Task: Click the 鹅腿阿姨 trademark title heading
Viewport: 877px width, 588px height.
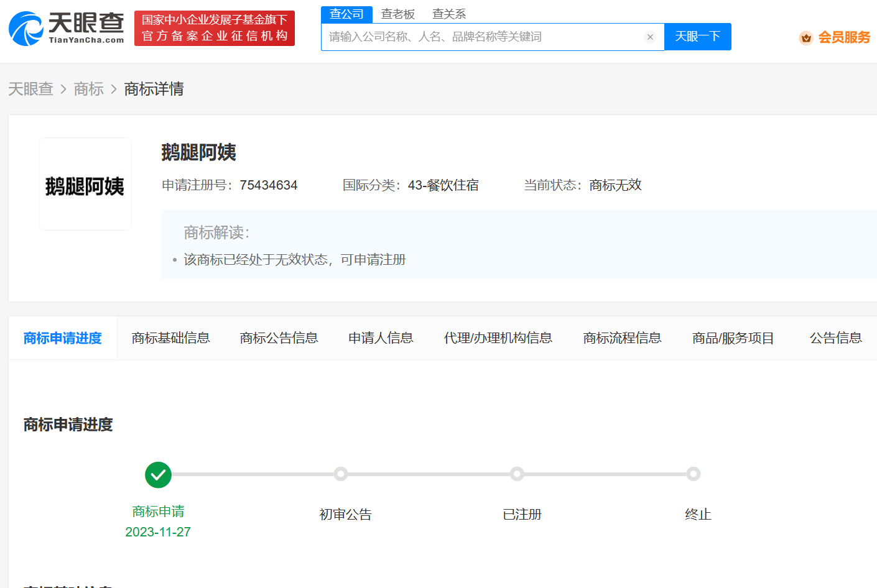Action: point(198,152)
